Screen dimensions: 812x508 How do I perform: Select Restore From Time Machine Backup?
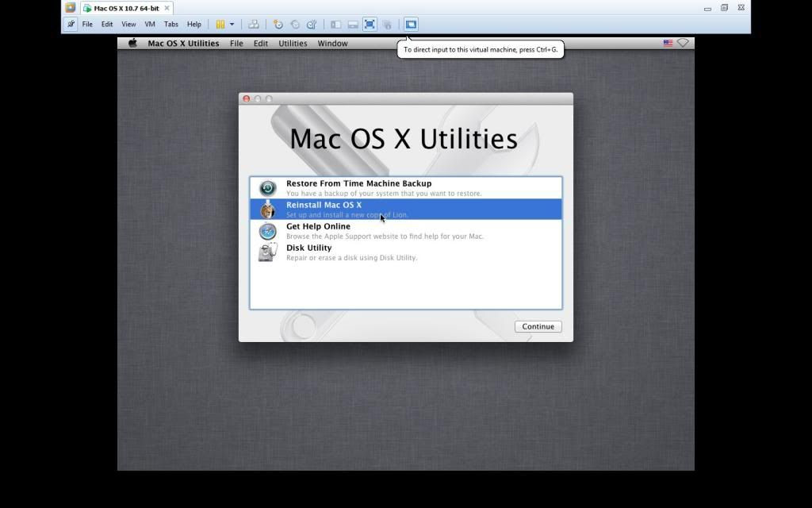[406, 187]
